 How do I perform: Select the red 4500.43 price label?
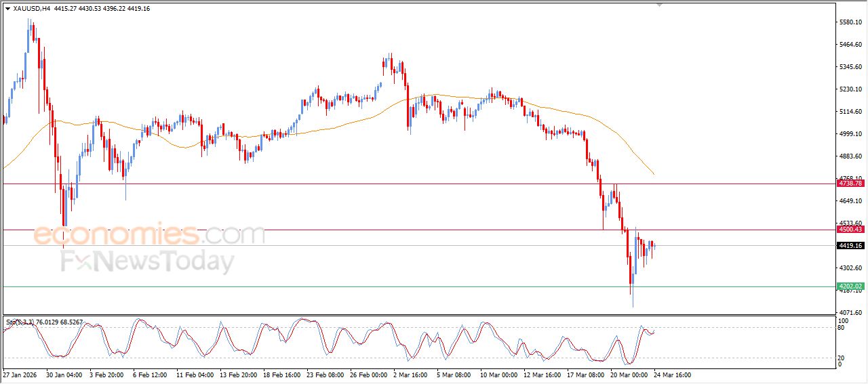(850, 230)
